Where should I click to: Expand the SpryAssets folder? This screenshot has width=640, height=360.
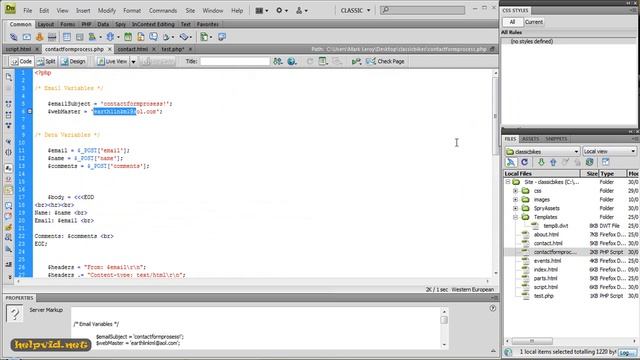click(x=515, y=209)
